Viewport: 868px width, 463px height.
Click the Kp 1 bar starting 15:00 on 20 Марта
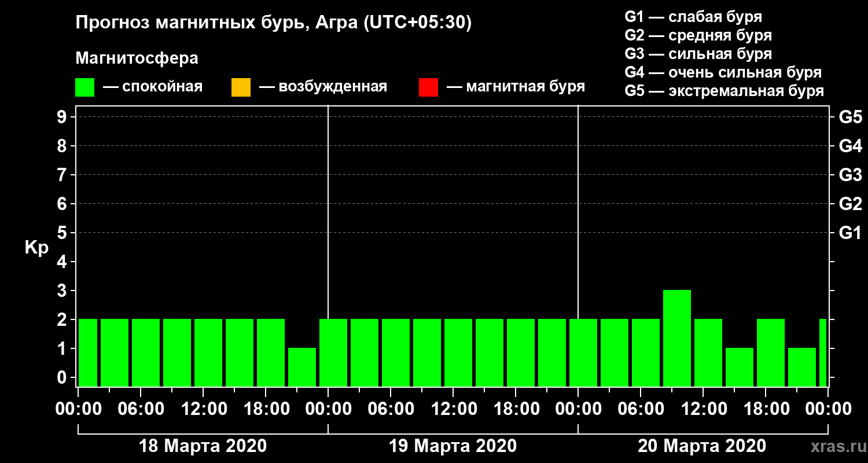tap(740, 367)
